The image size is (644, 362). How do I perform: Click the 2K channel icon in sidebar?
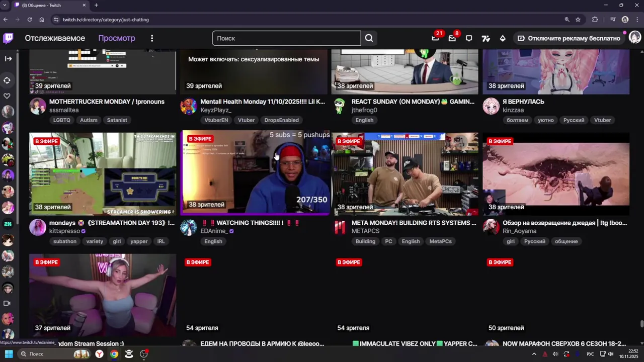(x=8, y=224)
